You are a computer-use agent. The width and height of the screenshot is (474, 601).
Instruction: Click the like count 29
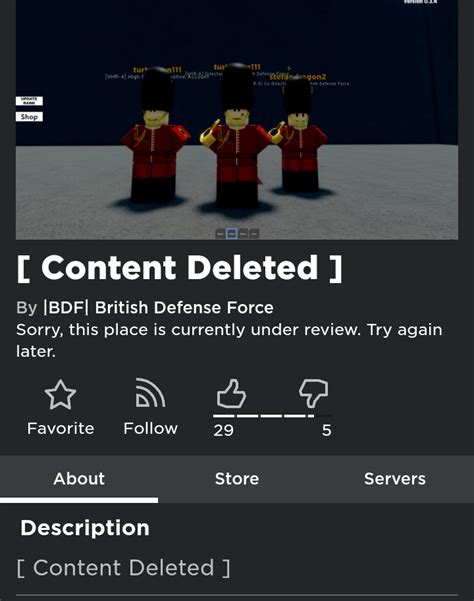[223, 430]
